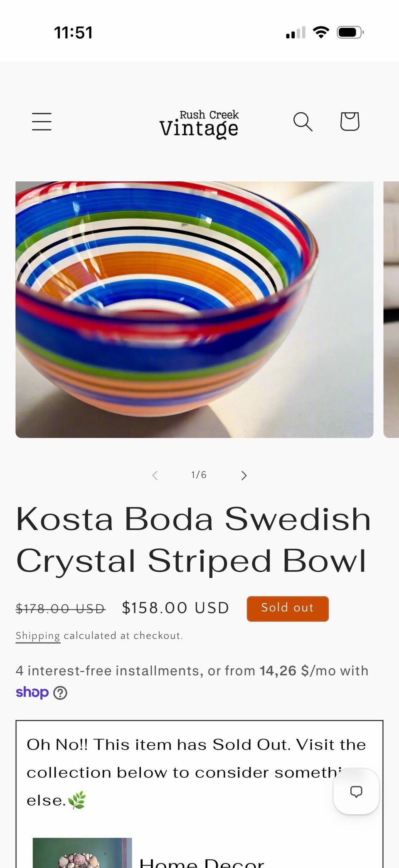This screenshot has width=399, height=868.
Task: Click the Kosta Boda Swedish Crystal title
Action: pyautogui.click(x=193, y=539)
